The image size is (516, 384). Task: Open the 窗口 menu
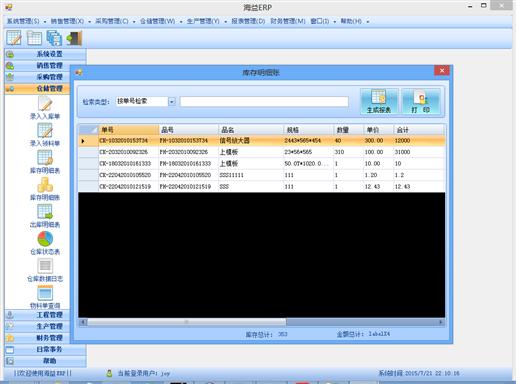coord(320,21)
